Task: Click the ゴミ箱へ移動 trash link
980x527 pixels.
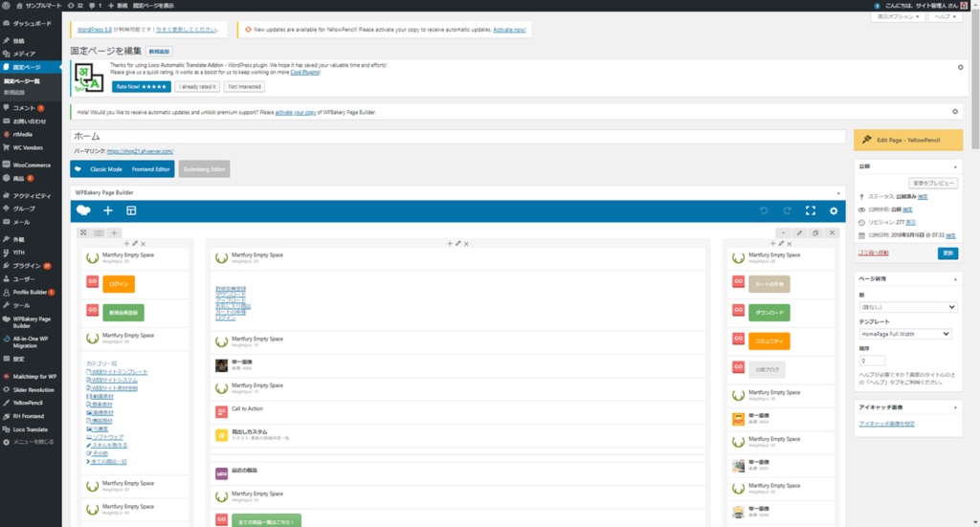Action: (873, 253)
